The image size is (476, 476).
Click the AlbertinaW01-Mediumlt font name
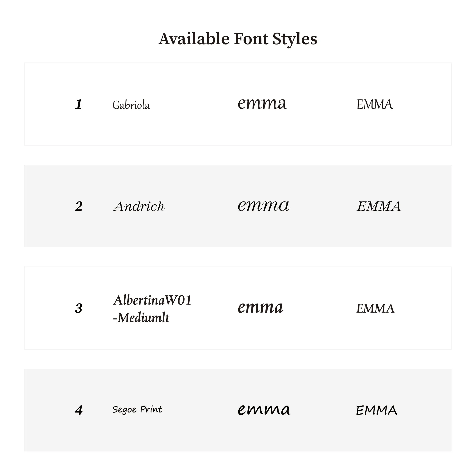152,309
